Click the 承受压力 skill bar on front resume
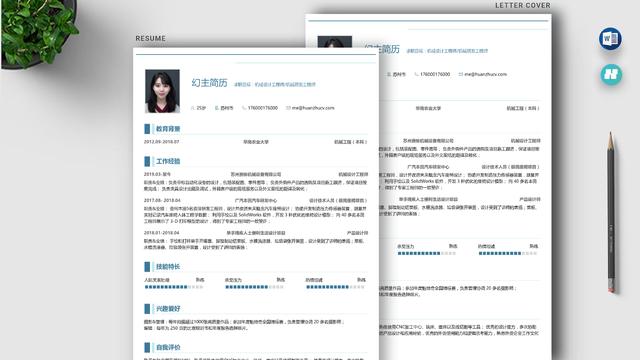This screenshot has width=640, height=360. tap(254, 287)
